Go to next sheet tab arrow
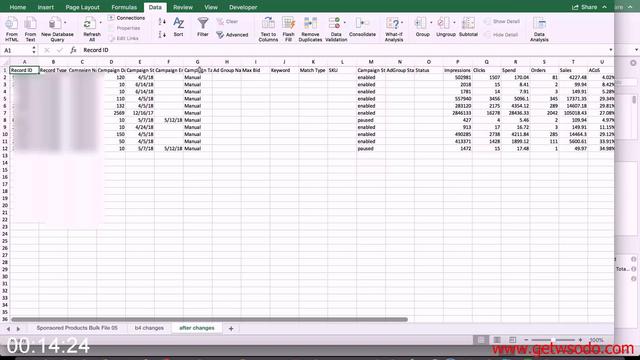The image size is (640, 360). pyautogui.click(x=18, y=329)
